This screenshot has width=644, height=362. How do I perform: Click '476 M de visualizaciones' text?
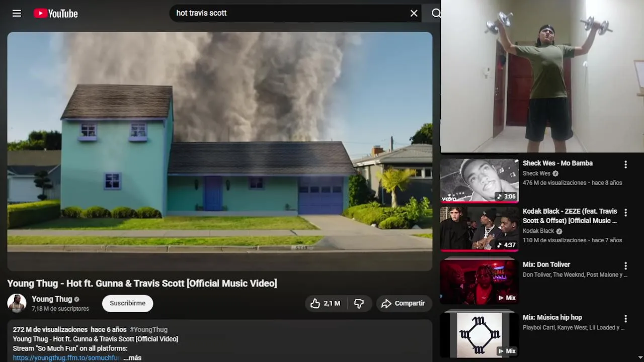click(x=554, y=183)
